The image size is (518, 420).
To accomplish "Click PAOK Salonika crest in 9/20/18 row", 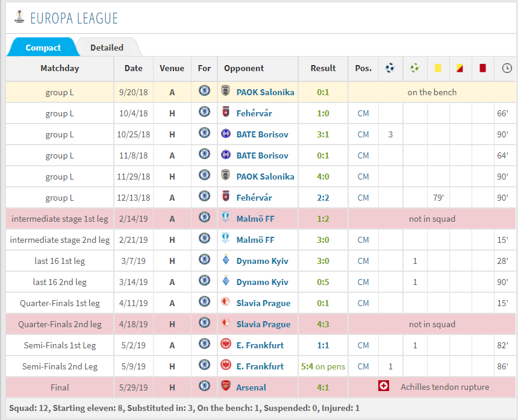I will (226, 90).
